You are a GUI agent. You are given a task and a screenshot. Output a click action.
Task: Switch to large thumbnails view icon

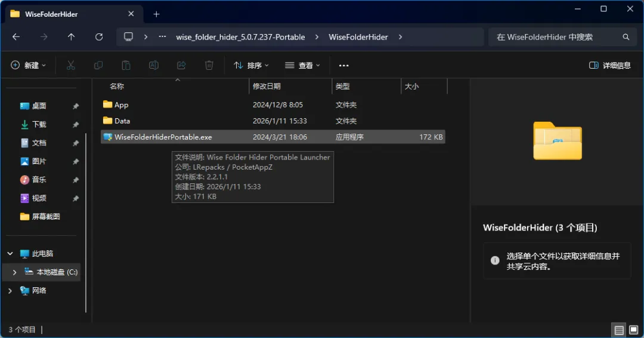coord(634,330)
